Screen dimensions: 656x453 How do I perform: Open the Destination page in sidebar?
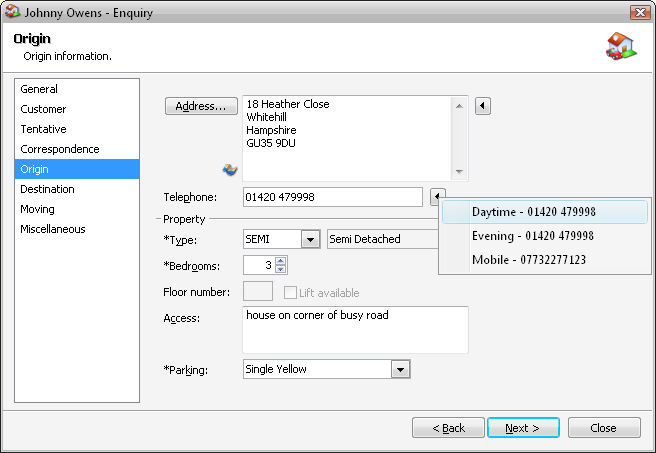click(x=47, y=189)
